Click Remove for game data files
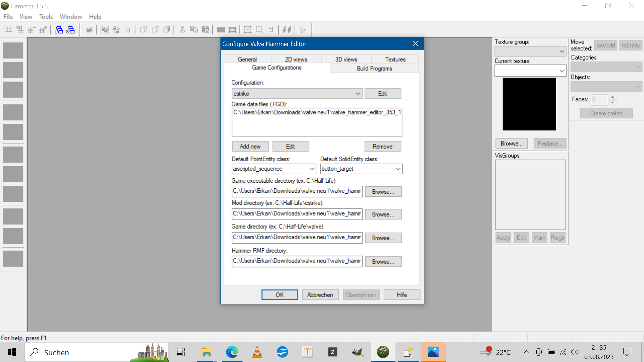Screen dimensions: 644x362 click(383, 146)
